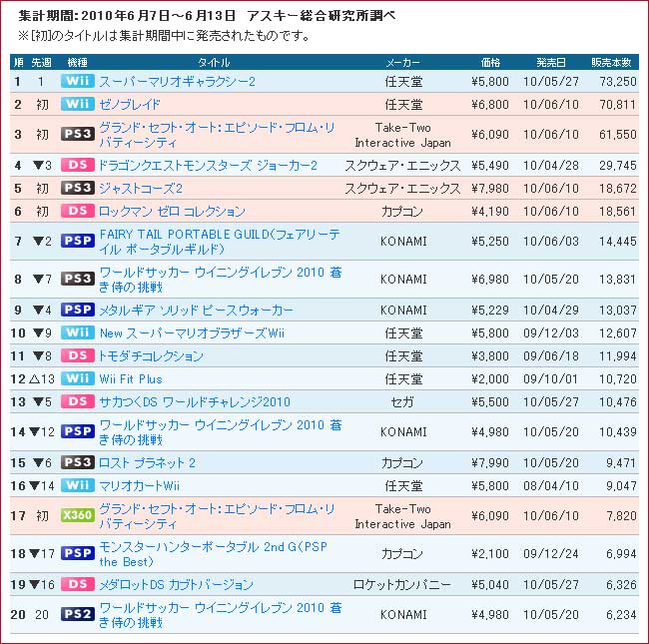The image size is (649, 644).
Task: Click the Wii icon beside Wii Fit Plus
Action: [x=78, y=378]
